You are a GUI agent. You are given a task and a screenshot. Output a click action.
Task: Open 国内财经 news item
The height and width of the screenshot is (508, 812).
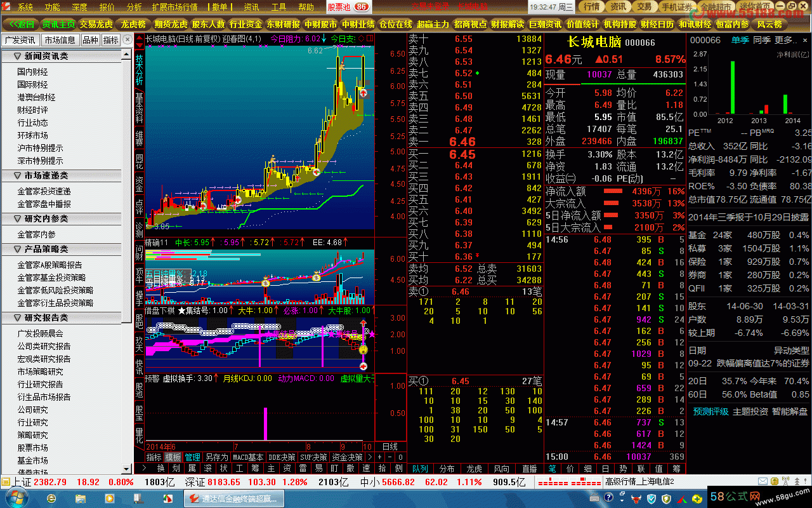point(33,72)
